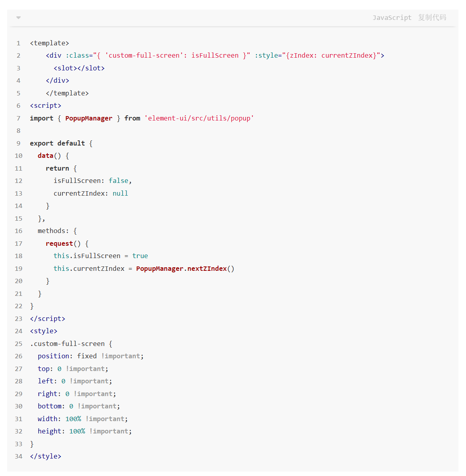The height and width of the screenshot is (476, 466).
Task: Collapse the code block using the header arrow
Action: (19, 17)
